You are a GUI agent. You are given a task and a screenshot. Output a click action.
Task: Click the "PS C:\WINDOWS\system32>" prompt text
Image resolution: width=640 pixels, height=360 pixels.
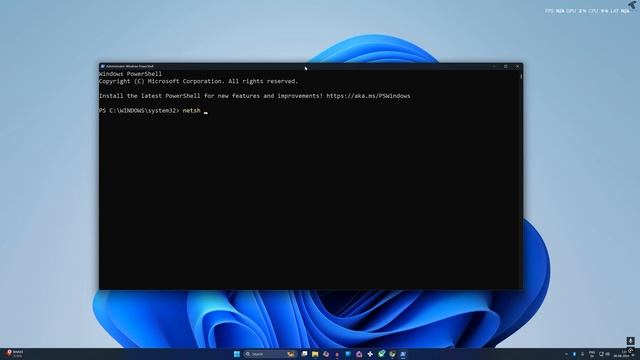pos(139,111)
